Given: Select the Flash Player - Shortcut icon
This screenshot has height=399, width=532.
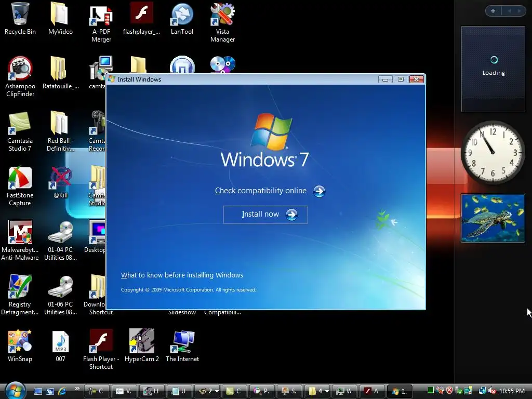Looking at the screenshot, I should (x=101, y=350).
